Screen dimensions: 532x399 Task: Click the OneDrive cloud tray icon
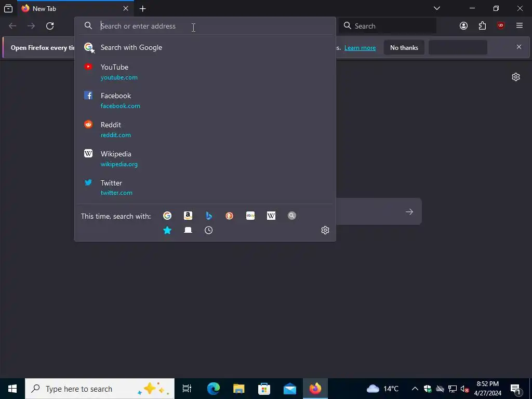click(440, 389)
